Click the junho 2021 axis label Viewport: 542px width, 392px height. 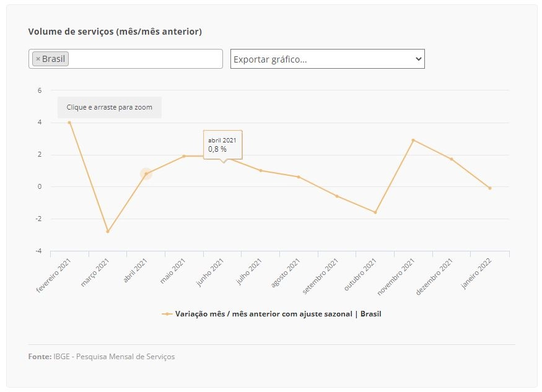(x=210, y=272)
